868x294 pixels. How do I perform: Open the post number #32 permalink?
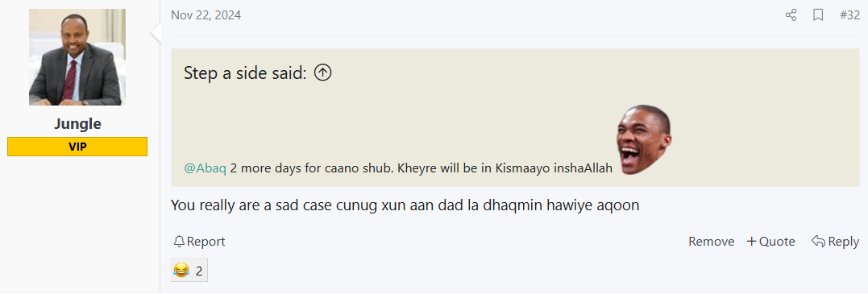tap(849, 15)
